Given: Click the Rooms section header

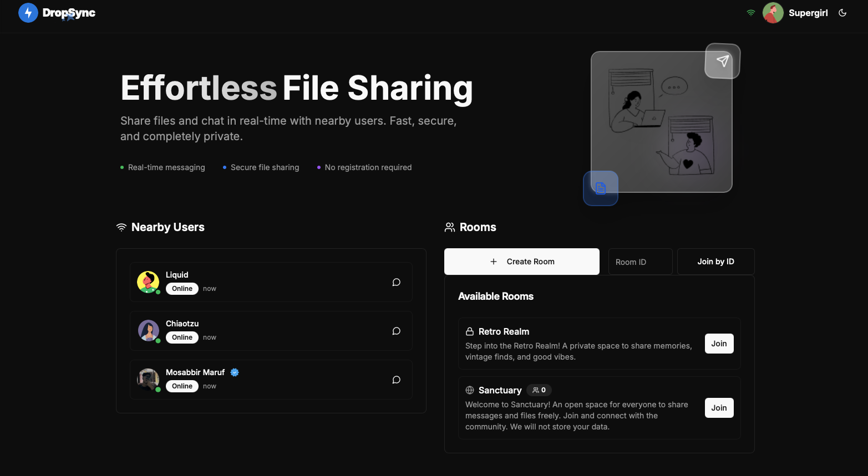Looking at the screenshot, I should pos(478,227).
